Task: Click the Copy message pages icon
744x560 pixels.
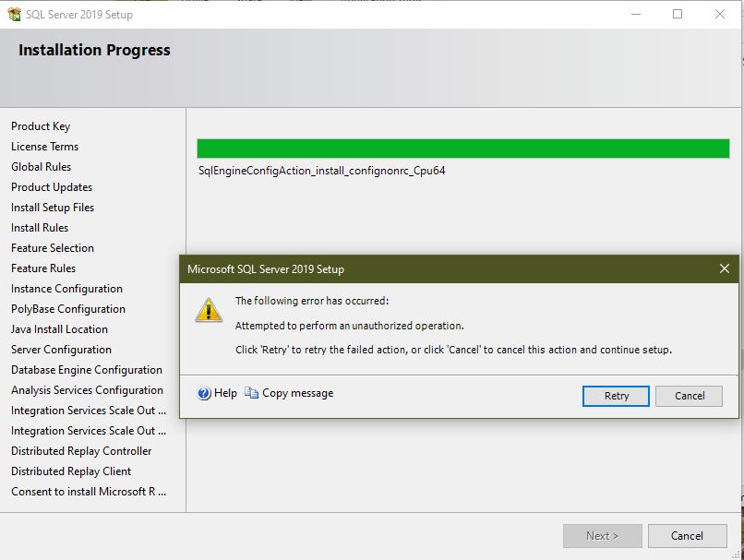Action: [x=251, y=393]
